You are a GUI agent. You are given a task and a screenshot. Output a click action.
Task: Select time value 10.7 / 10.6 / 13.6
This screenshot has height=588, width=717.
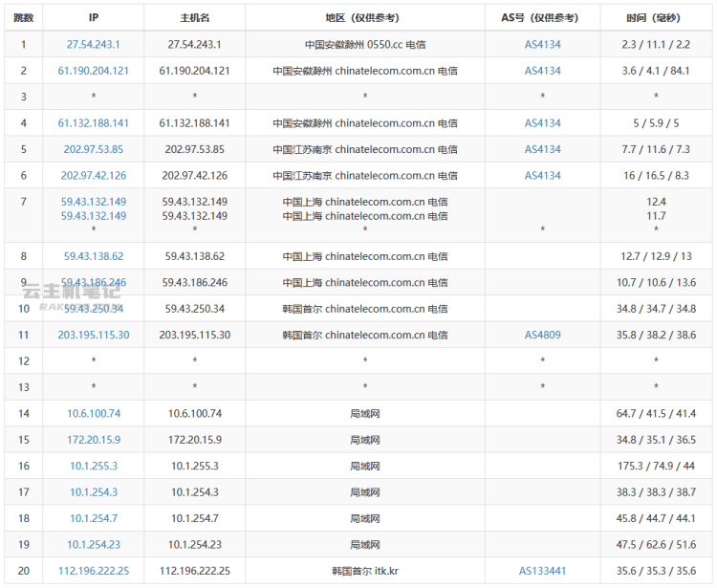(656, 282)
